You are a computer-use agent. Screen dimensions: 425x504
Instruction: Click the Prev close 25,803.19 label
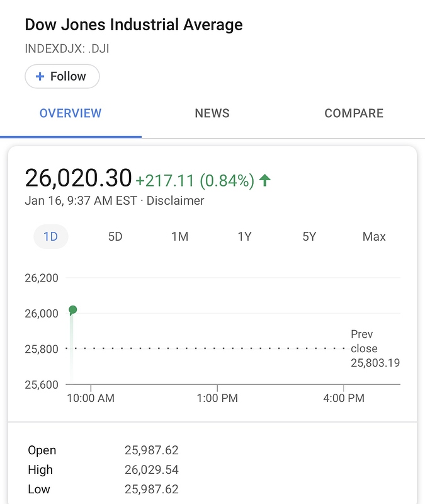[374, 348]
